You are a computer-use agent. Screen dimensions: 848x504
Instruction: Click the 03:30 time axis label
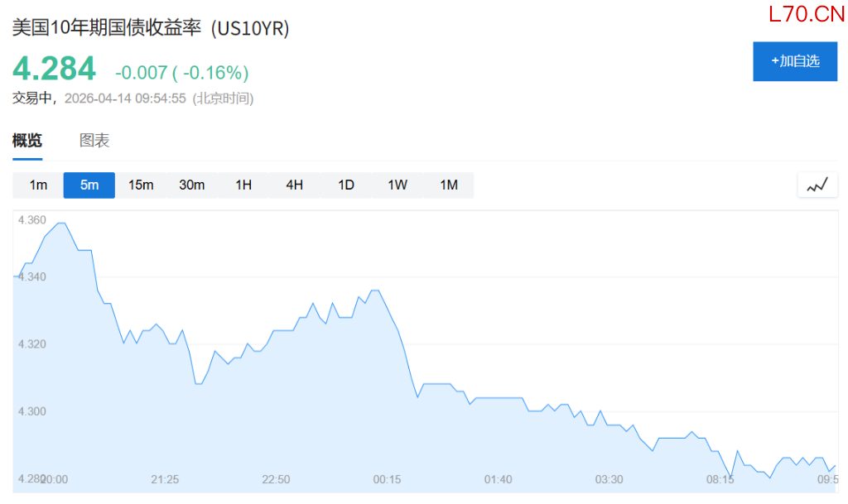point(609,480)
